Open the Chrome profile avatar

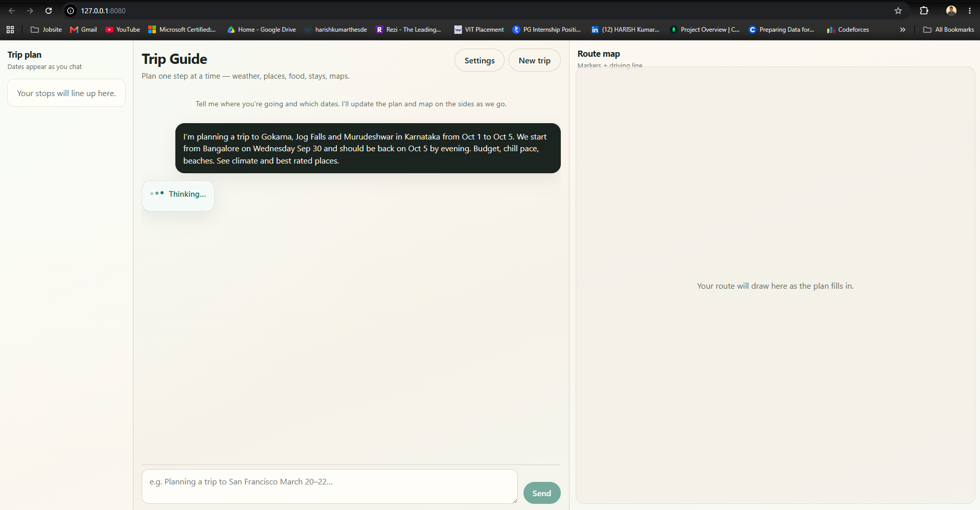click(x=951, y=11)
